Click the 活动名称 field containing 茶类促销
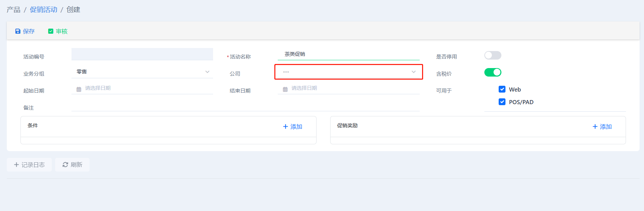The width and height of the screenshot is (644, 211). pos(349,54)
